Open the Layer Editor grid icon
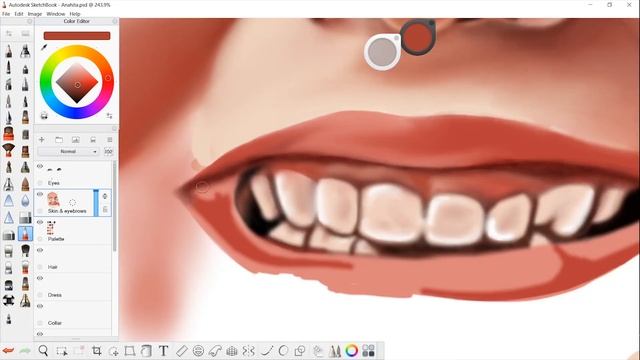This screenshot has width=640, height=360. point(368,350)
